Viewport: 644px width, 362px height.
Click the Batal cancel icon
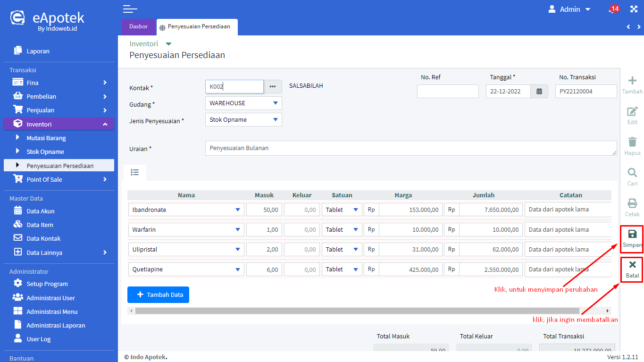[632, 265]
